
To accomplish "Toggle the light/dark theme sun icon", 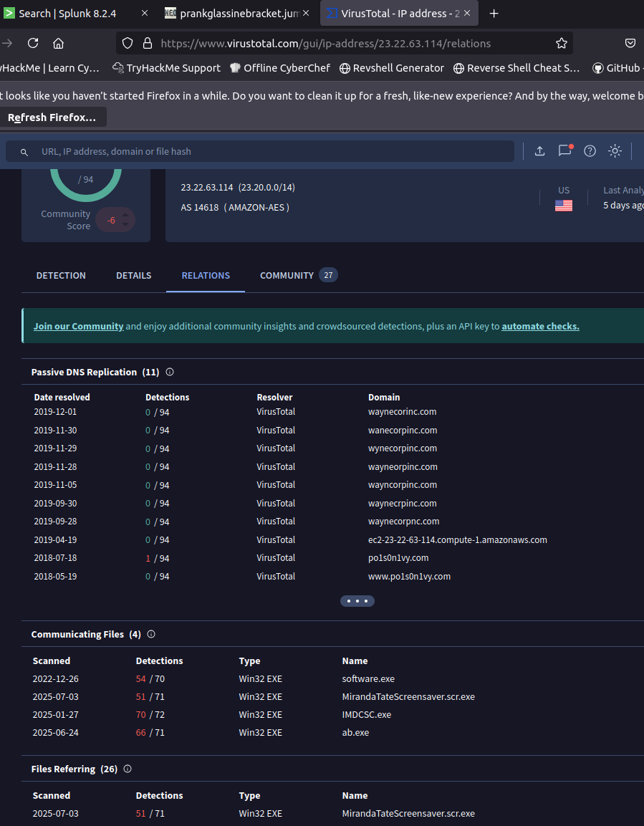I will (615, 151).
